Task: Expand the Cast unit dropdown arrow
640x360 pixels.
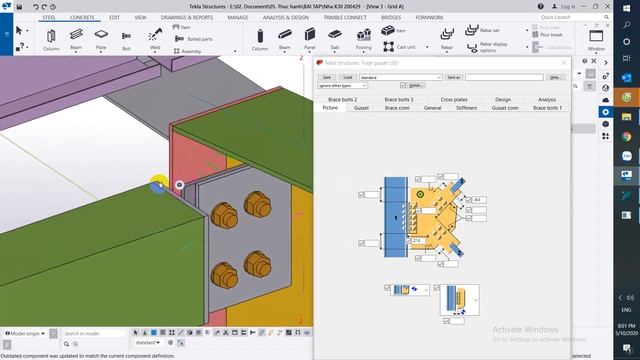Action: [x=427, y=47]
